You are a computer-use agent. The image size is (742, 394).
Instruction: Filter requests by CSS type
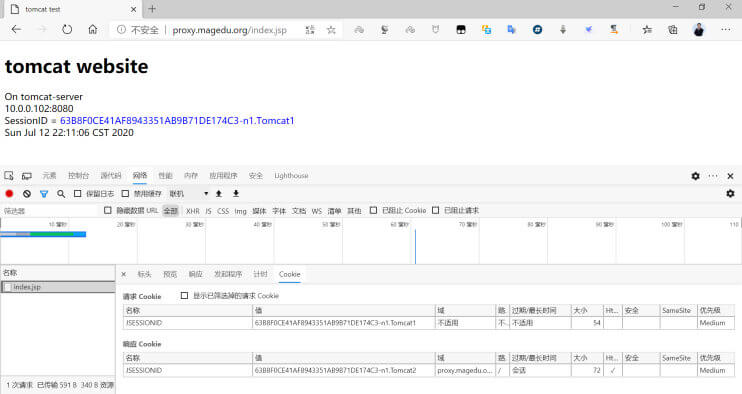click(223, 211)
